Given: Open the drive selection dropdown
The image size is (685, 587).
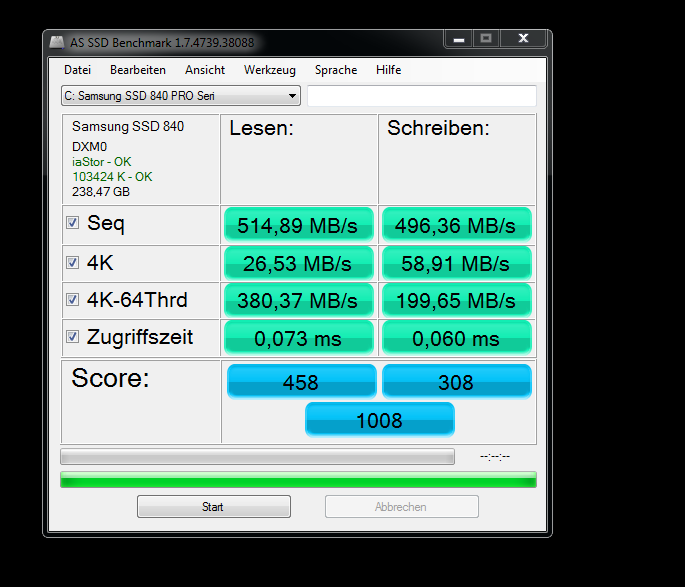Looking at the screenshot, I should pyautogui.click(x=181, y=96).
